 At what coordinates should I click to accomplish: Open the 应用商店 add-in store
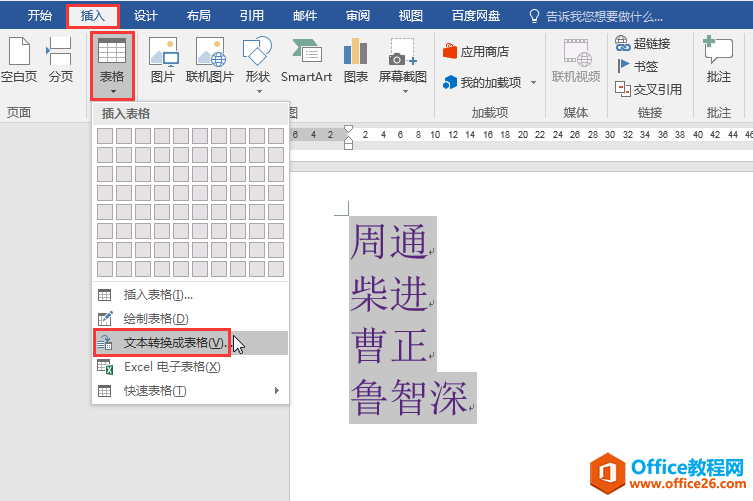(476, 51)
